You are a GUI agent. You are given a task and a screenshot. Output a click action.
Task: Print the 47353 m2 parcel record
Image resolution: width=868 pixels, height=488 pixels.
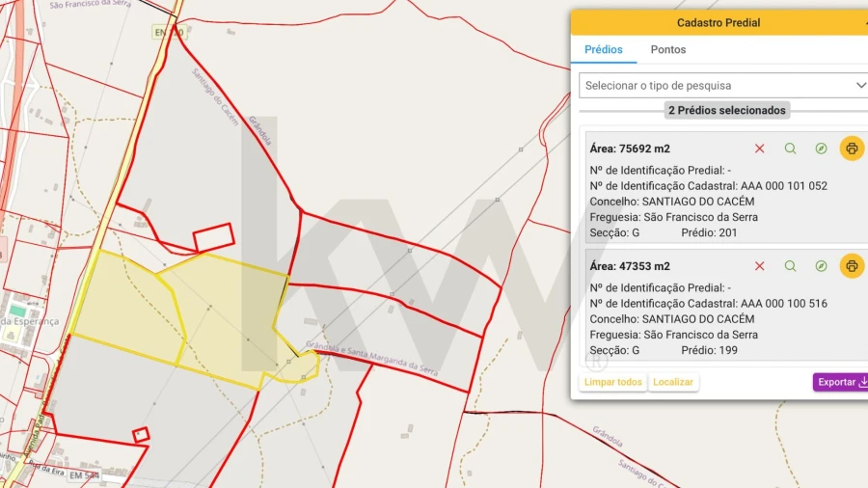tap(852, 266)
